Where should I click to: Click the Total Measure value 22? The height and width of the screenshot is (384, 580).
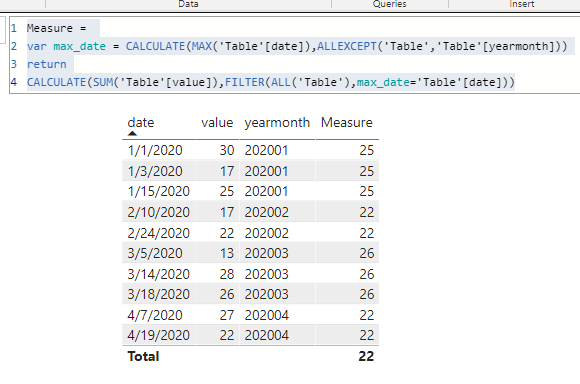tap(366, 356)
